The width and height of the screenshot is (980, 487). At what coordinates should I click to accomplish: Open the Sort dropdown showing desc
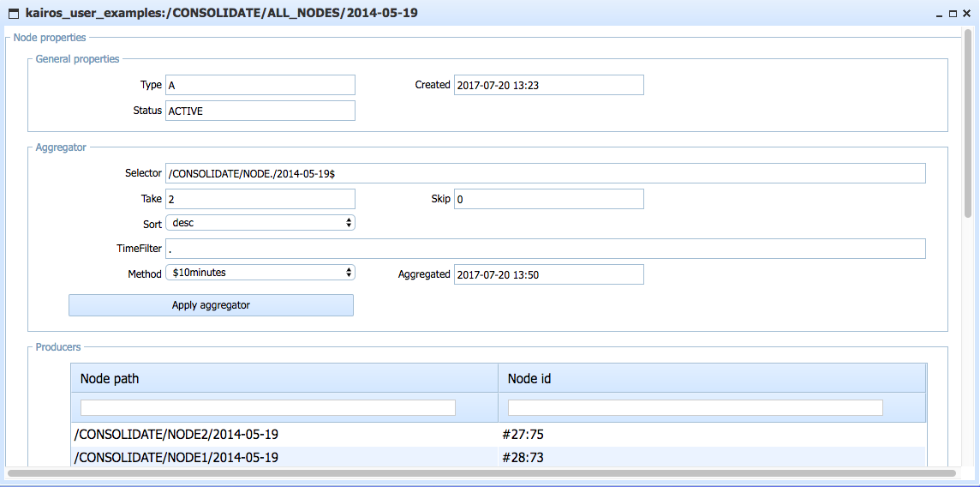pos(260,223)
